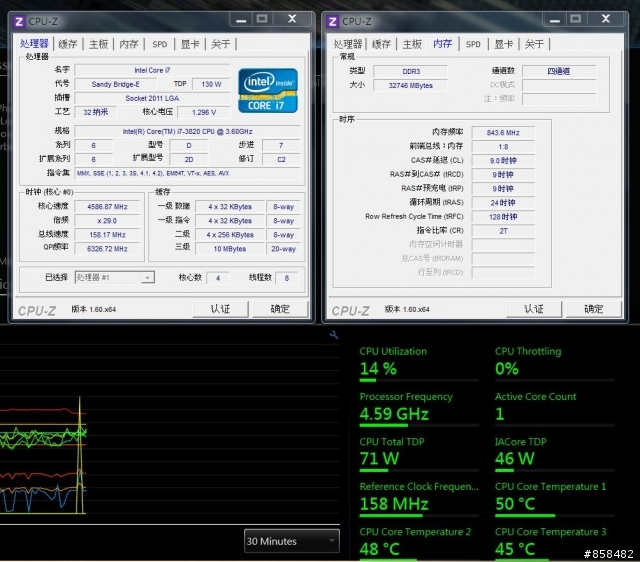The height and width of the screenshot is (562, 640).
Task: Click the 四通道 channel count value
Action: (x=559, y=71)
